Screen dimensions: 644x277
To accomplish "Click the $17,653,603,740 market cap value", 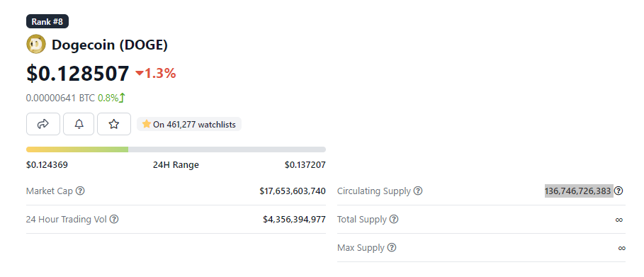I will coord(293,191).
